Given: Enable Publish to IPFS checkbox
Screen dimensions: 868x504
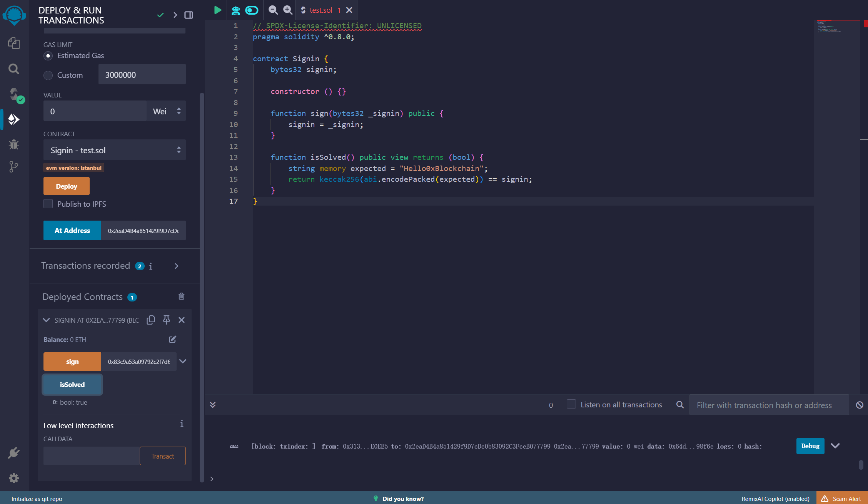Looking at the screenshot, I should tap(48, 204).
